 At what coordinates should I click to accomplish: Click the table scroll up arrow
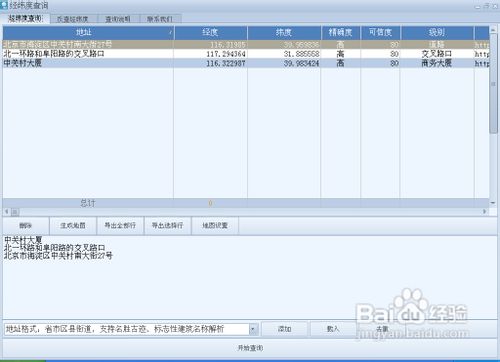[493, 30]
